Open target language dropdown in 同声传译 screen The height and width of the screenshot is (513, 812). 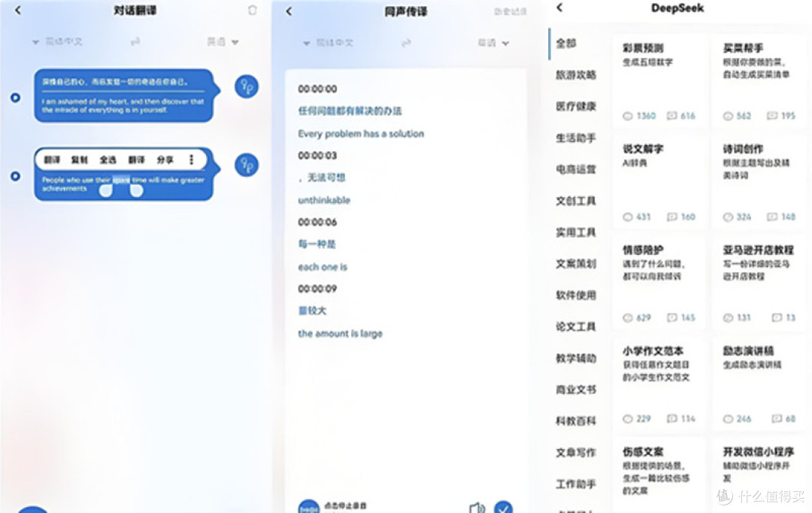(493, 42)
